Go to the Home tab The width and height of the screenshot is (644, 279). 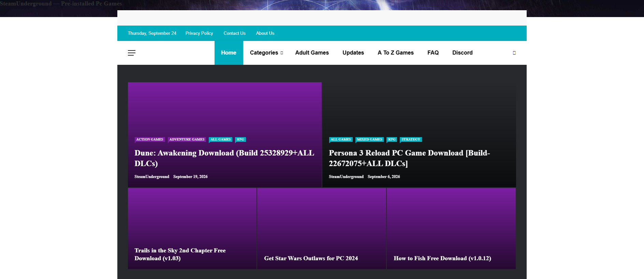[229, 53]
